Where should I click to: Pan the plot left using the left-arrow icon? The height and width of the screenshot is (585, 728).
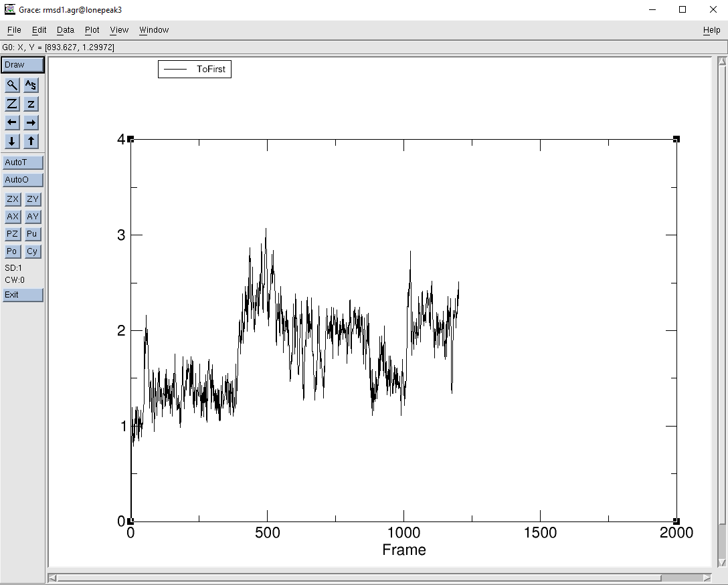pyautogui.click(x=11, y=122)
